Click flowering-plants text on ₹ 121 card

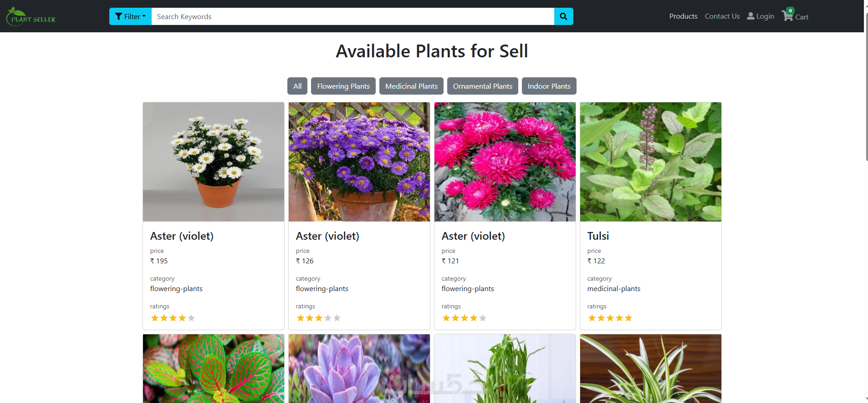[x=468, y=289]
